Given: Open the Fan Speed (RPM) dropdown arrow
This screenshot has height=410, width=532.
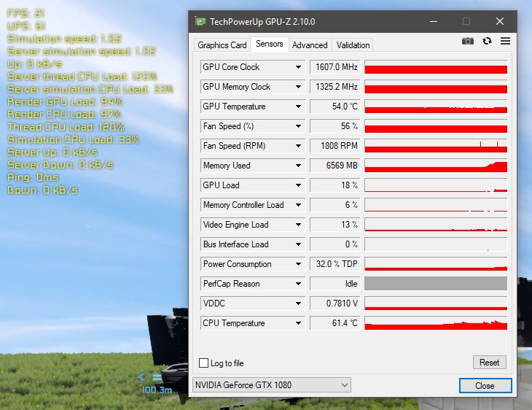Looking at the screenshot, I should 298,146.
